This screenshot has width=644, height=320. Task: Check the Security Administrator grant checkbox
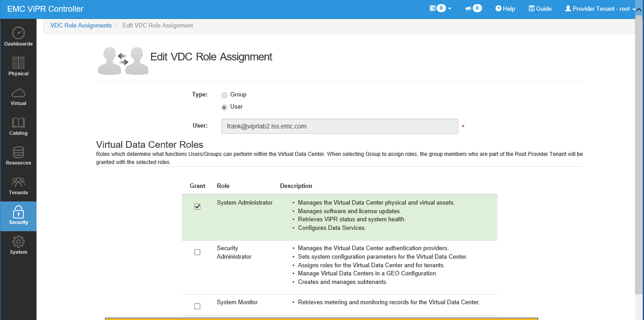[197, 252]
